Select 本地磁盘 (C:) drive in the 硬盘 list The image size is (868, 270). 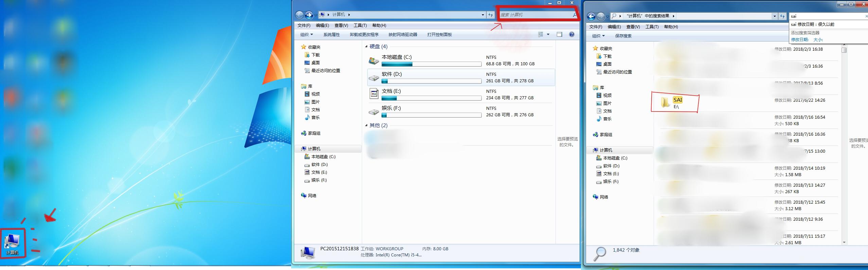pos(396,57)
